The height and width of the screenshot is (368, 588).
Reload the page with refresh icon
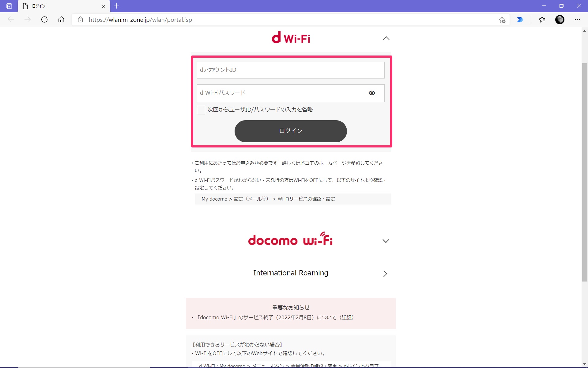pyautogui.click(x=44, y=20)
